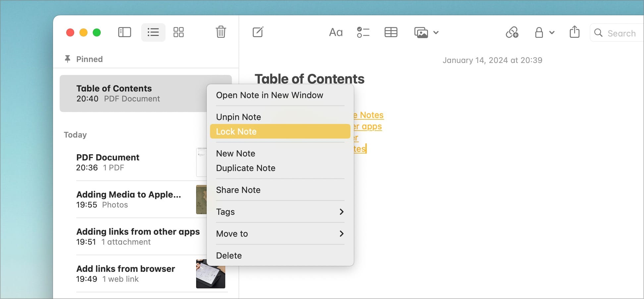Select Lock Note in context menu
The height and width of the screenshot is (299, 644).
tap(280, 132)
